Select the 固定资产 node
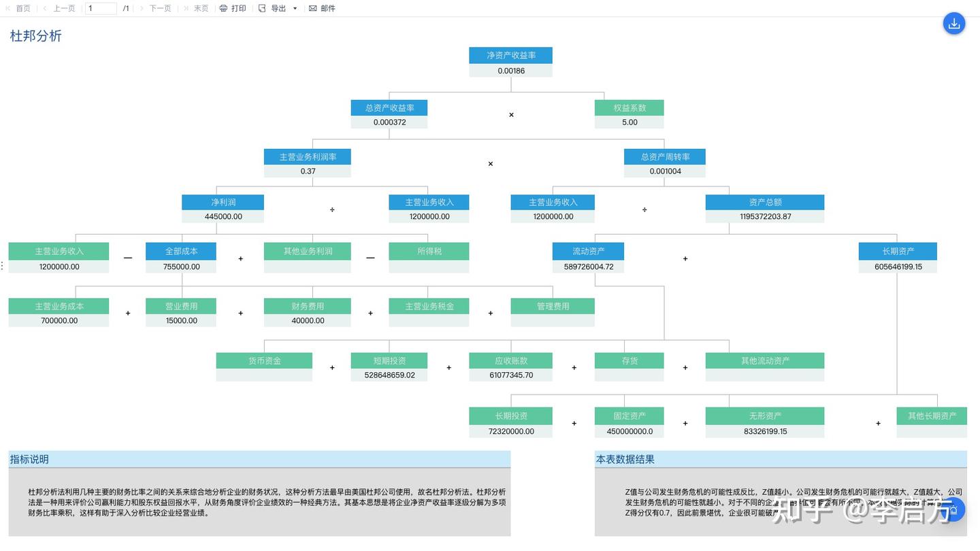The height and width of the screenshot is (551, 980). pos(629,416)
